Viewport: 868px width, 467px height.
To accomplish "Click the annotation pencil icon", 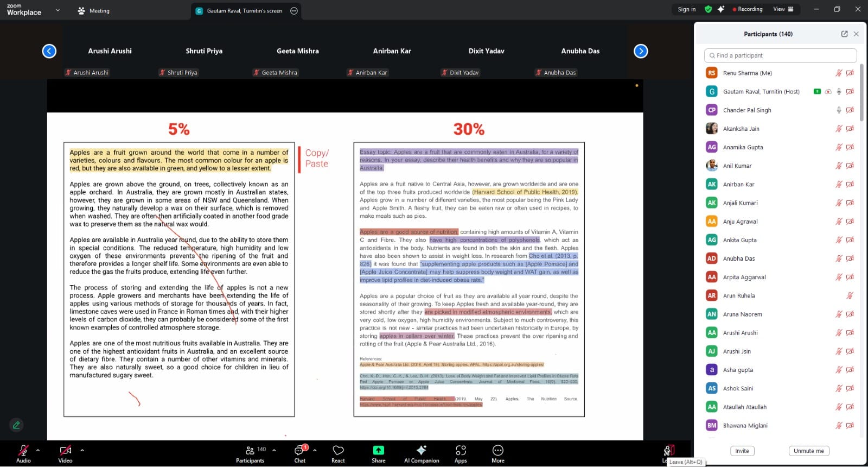I will (16, 425).
